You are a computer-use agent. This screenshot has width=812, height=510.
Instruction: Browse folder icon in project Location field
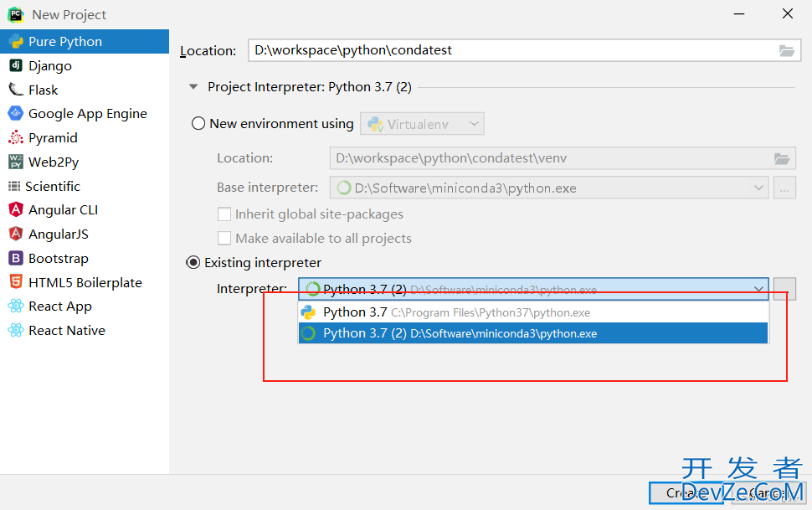pyautogui.click(x=787, y=51)
